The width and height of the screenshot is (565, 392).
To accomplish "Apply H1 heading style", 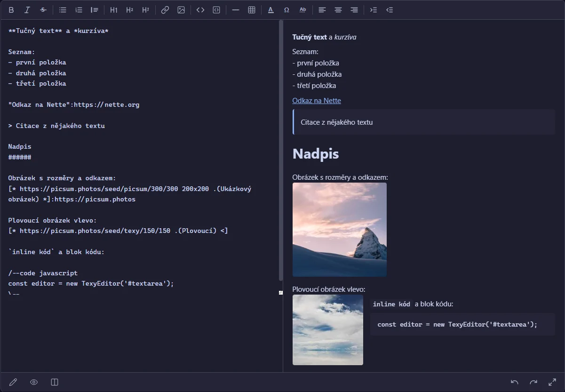I will pos(114,10).
